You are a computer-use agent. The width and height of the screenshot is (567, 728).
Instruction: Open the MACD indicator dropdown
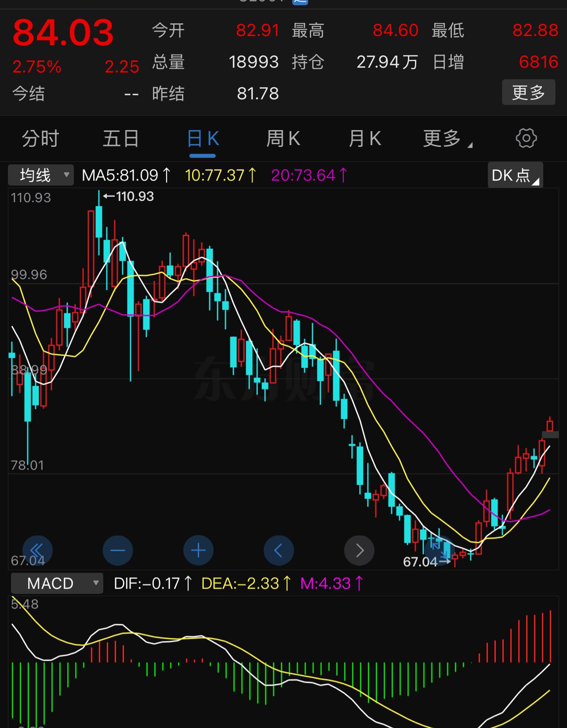(x=57, y=583)
